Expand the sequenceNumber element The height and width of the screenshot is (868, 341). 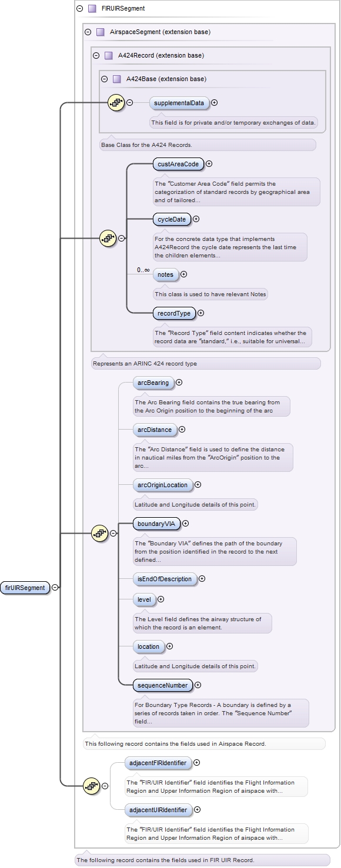(198, 685)
